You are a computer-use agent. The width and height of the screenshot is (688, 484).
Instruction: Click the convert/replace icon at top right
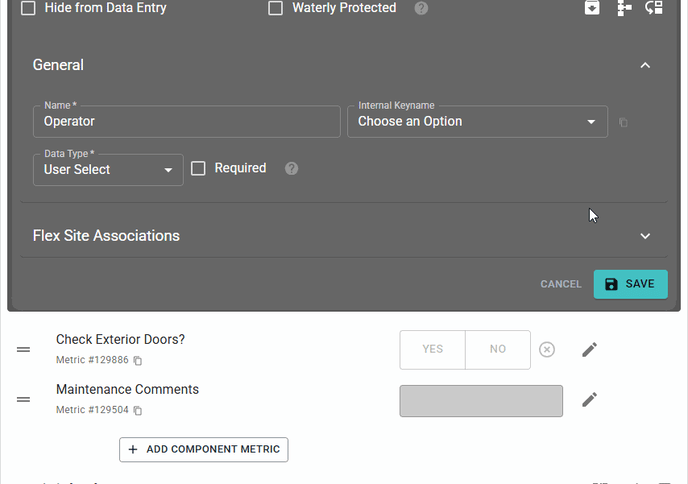pyautogui.click(x=654, y=8)
